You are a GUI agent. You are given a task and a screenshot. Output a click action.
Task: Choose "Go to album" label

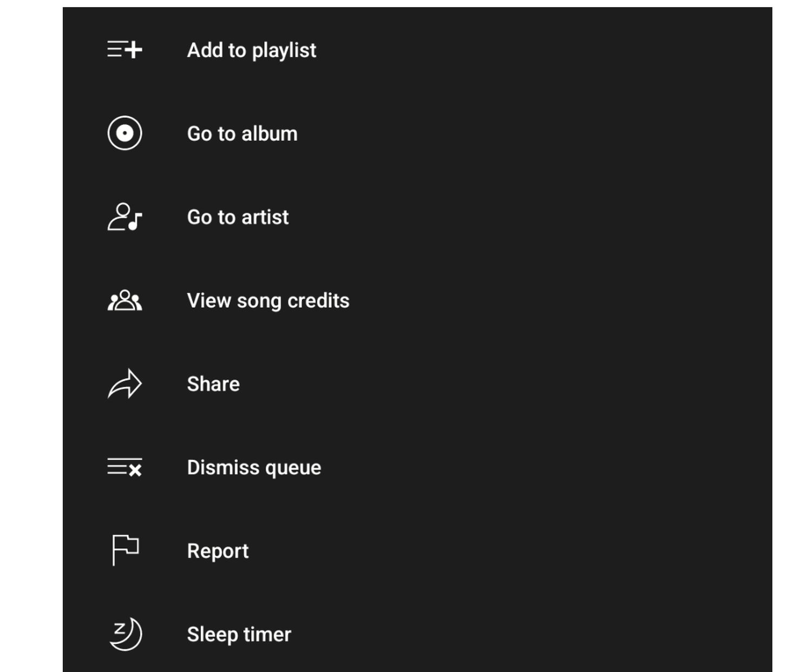[242, 134]
